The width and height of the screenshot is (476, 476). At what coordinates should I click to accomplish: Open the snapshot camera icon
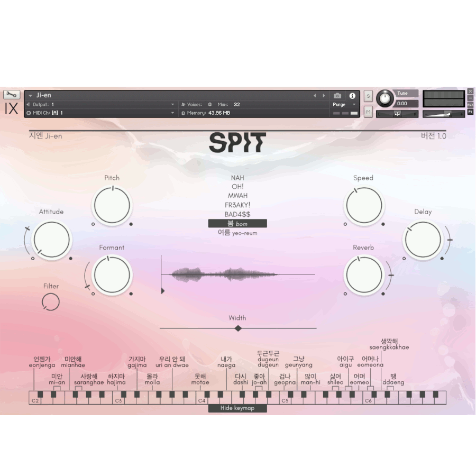pos(337,96)
